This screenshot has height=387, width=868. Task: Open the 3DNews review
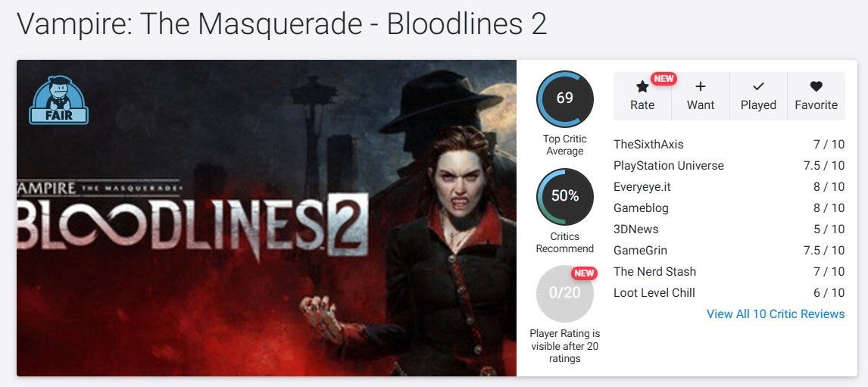635,229
